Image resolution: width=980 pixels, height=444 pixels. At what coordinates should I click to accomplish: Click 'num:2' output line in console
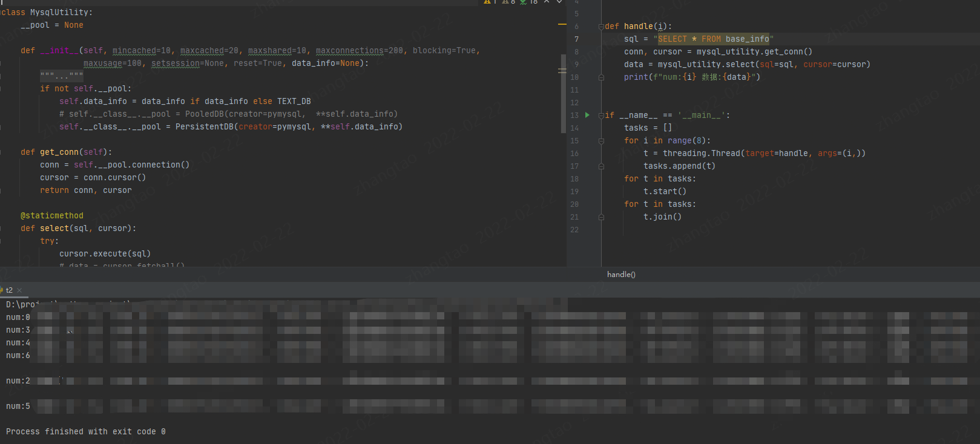coord(18,381)
